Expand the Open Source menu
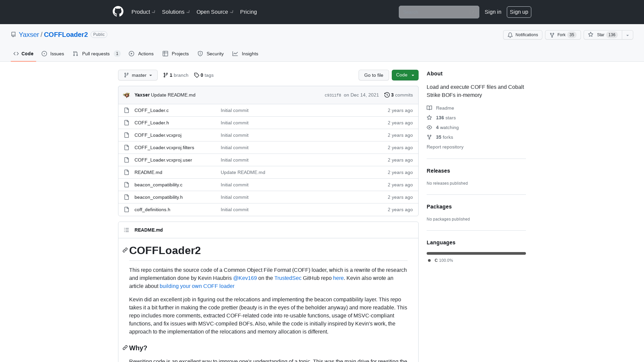Screen dimensions: 644x362 pyautogui.click(x=215, y=12)
